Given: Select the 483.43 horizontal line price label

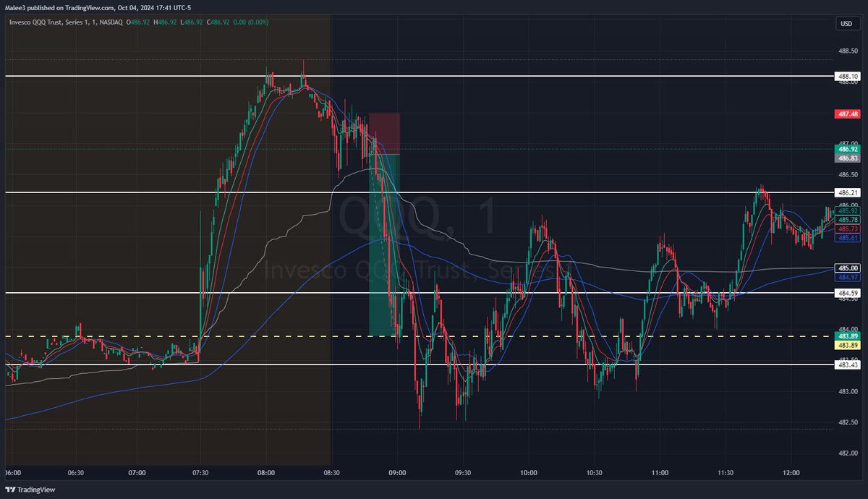Looking at the screenshot, I should (x=847, y=364).
